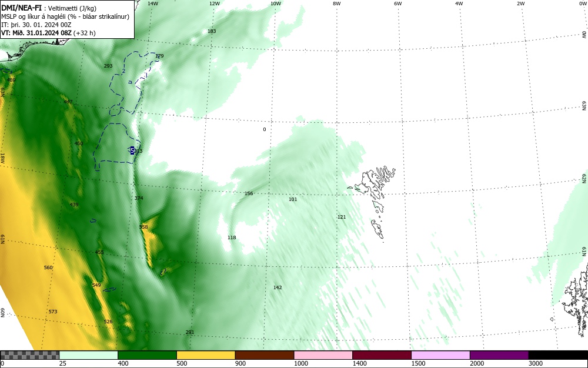Viewport: 588px width, 368px height.
Task: Click the legend tick label 1400
Action: pyautogui.click(x=359, y=363)
